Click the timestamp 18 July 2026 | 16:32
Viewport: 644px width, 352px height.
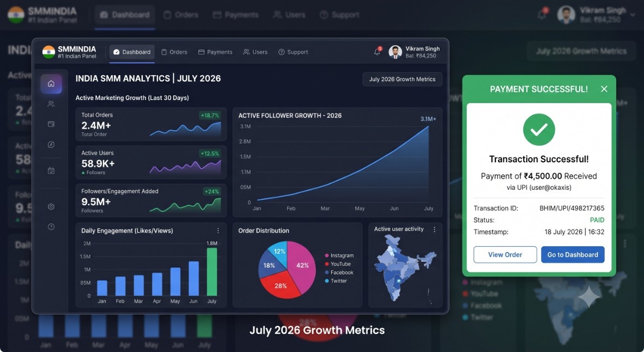[574, 232]
